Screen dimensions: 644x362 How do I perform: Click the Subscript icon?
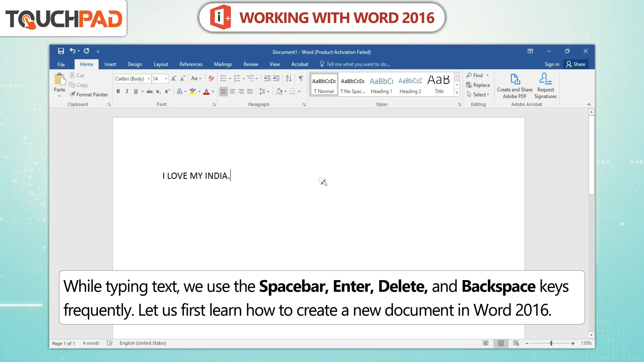click(x=158, y=91)
